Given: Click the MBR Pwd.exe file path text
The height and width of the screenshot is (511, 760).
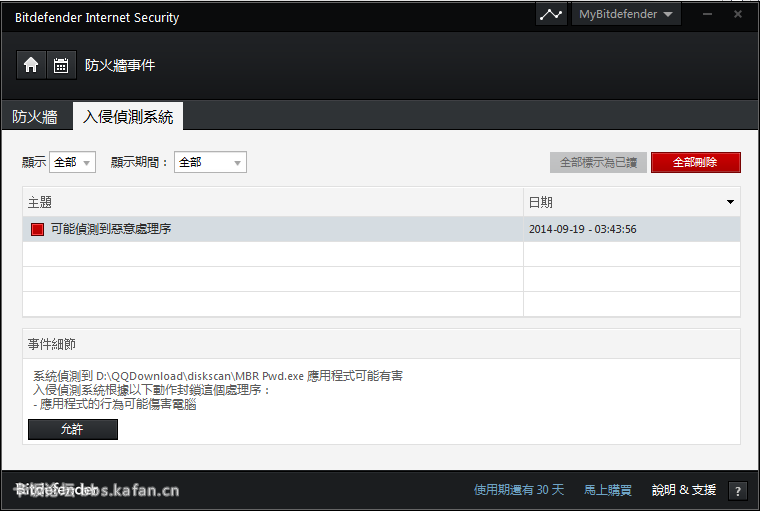Looking at the screenshot, I should click(x=200, y=376).
